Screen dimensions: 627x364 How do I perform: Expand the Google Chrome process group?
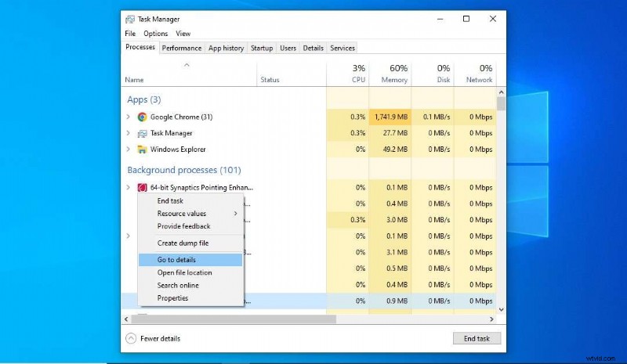[x=129, y=117]
